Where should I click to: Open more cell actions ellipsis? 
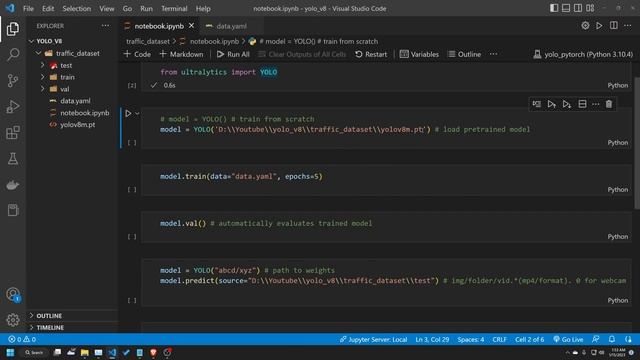[x=596, y=104]
